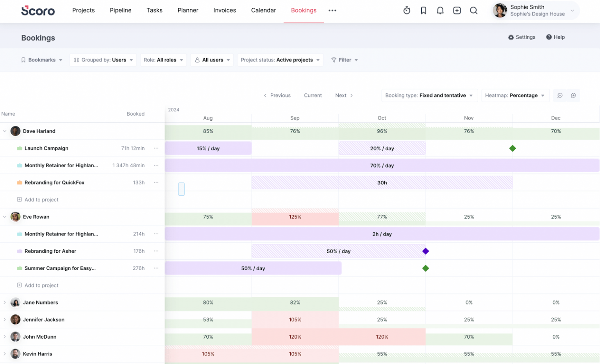Zoom out the timeline with minus magnifier

(x=560, y=95)
